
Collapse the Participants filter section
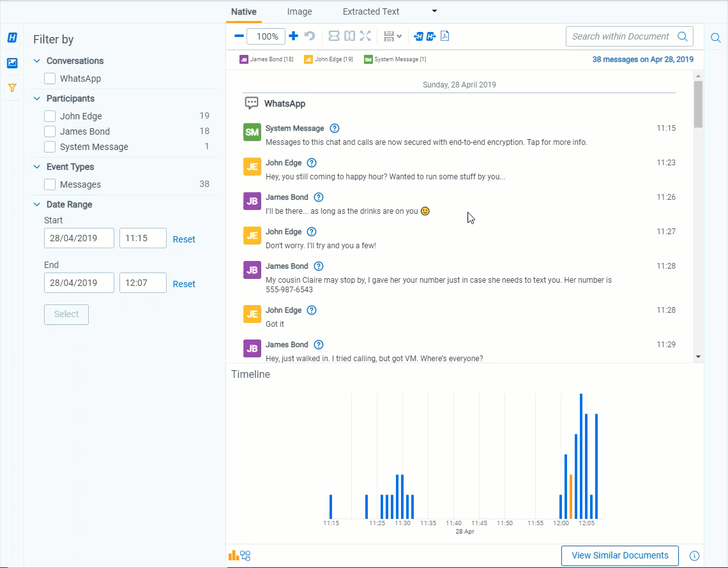pyautogui.click(x=37, y=99)
